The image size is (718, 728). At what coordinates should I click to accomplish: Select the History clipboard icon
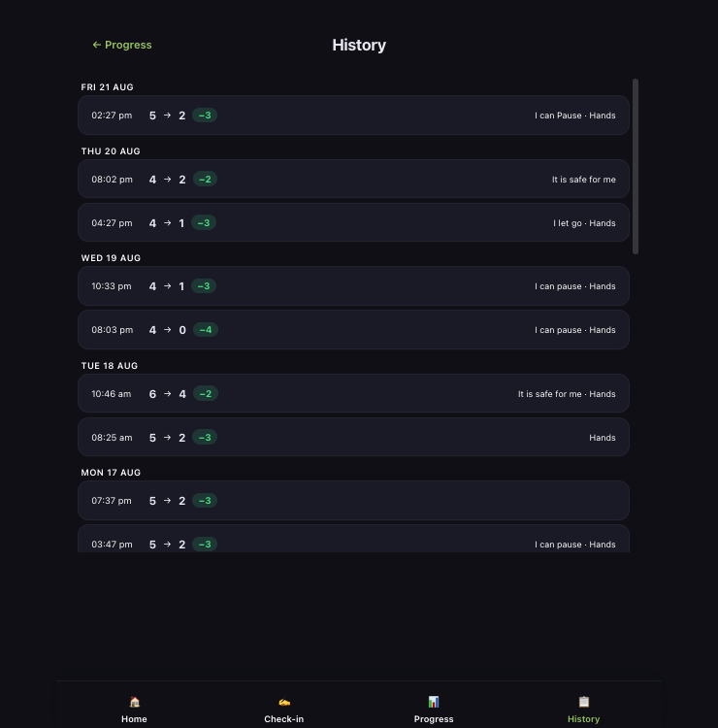click(583, 702)
